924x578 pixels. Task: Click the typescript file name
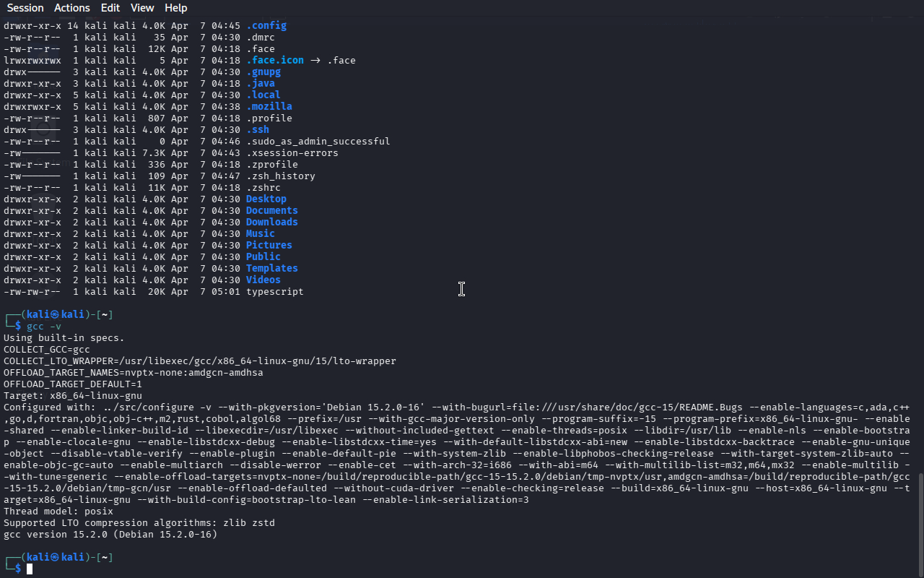coord(274,292)
